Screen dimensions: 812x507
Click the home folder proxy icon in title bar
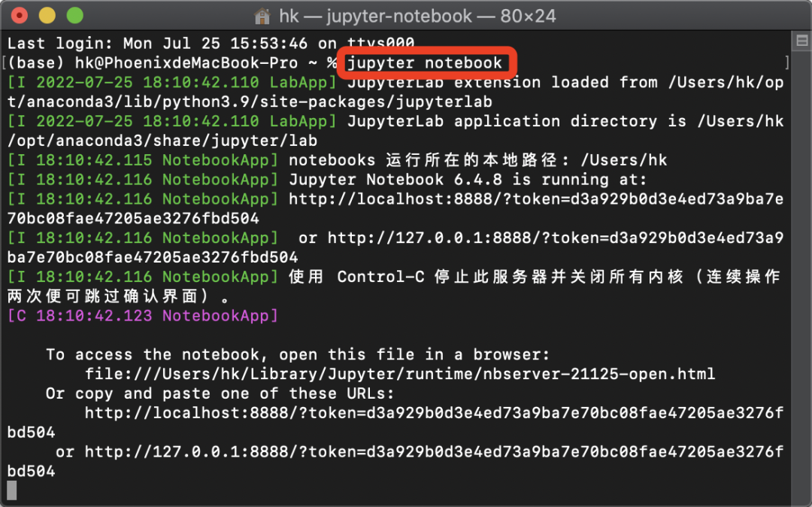[261, 15]
